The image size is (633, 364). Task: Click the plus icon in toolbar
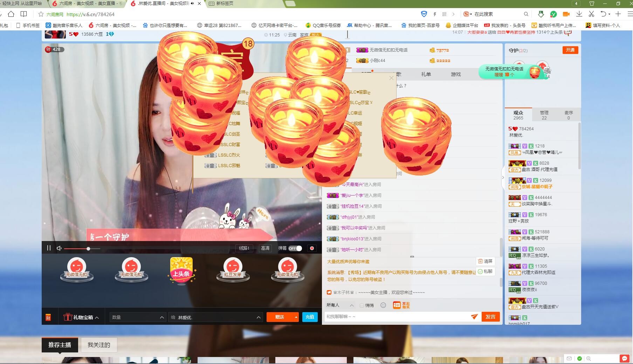(x=618, y=14)
